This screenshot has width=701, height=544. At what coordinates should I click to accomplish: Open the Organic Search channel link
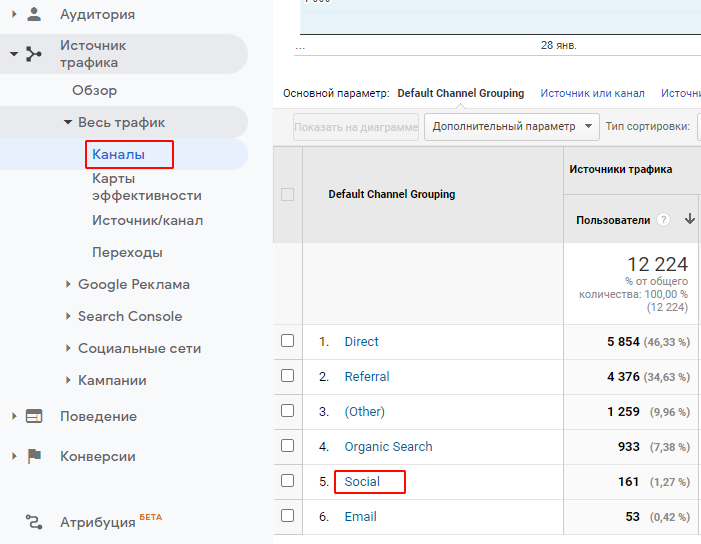point(388,447)
